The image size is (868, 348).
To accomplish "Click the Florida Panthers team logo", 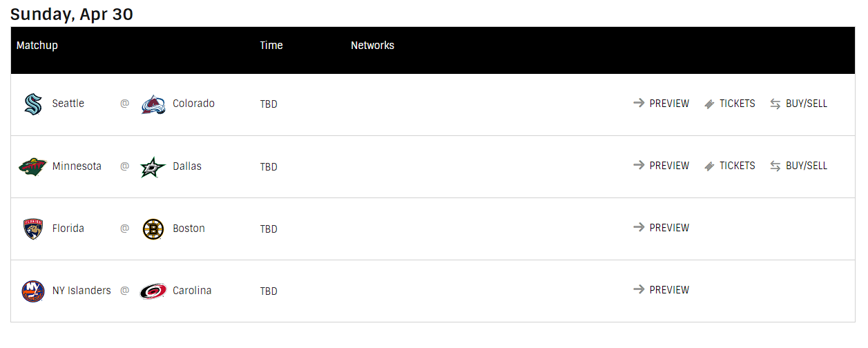I will click(32, 229).
